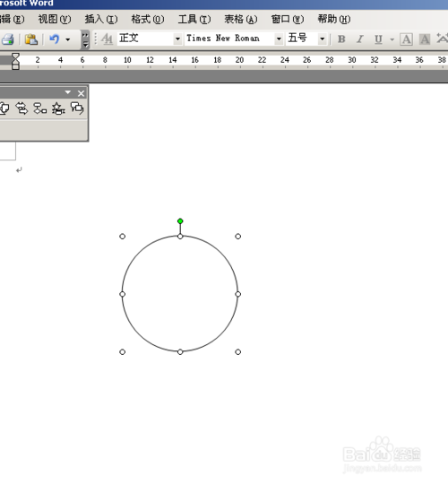448x484 pixels.
Task: Click the Undo arrow icon
Action: [55, 39]
